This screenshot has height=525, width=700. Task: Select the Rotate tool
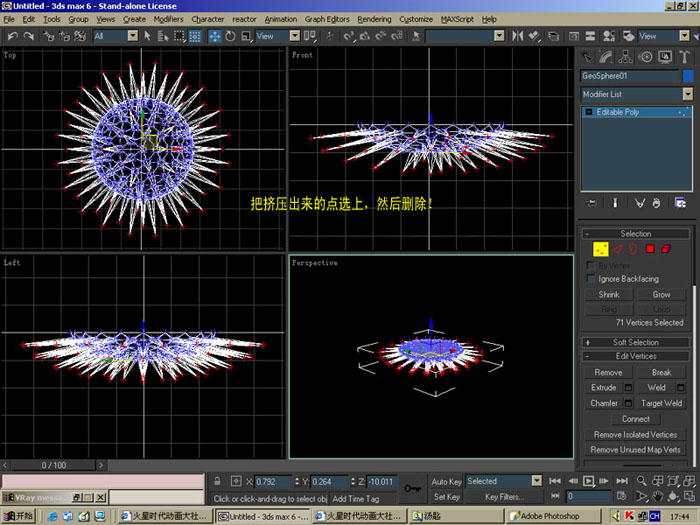tap(230, 36)
